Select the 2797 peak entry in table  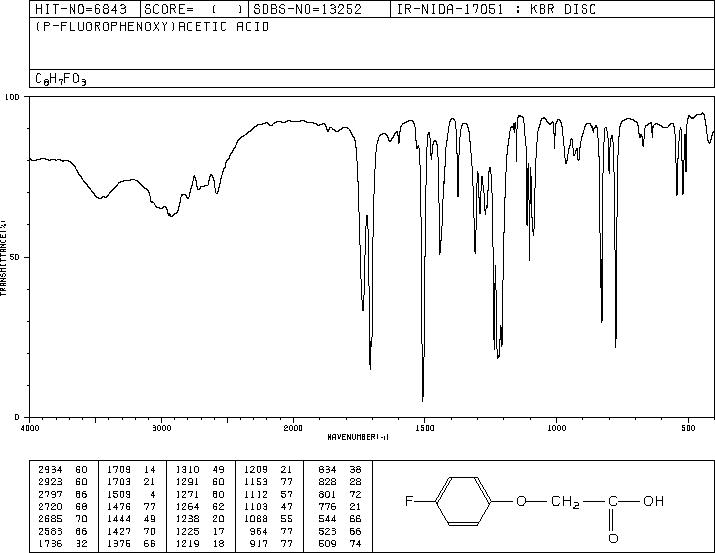pos(63,494)
